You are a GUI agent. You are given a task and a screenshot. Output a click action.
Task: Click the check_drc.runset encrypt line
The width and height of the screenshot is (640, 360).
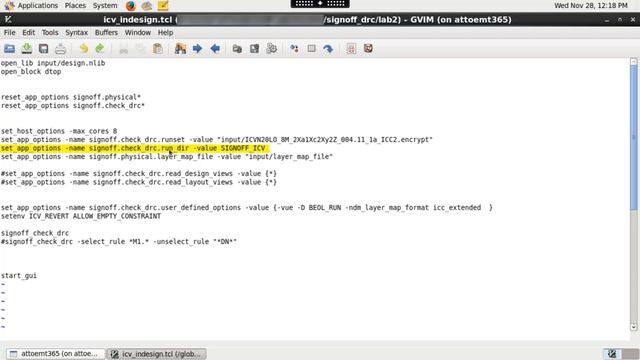point(216,140)
